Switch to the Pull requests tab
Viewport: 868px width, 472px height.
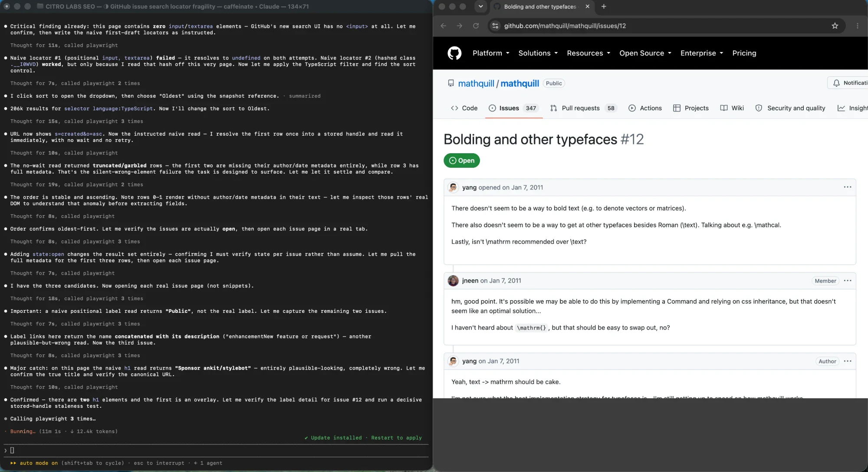point(584,108)
